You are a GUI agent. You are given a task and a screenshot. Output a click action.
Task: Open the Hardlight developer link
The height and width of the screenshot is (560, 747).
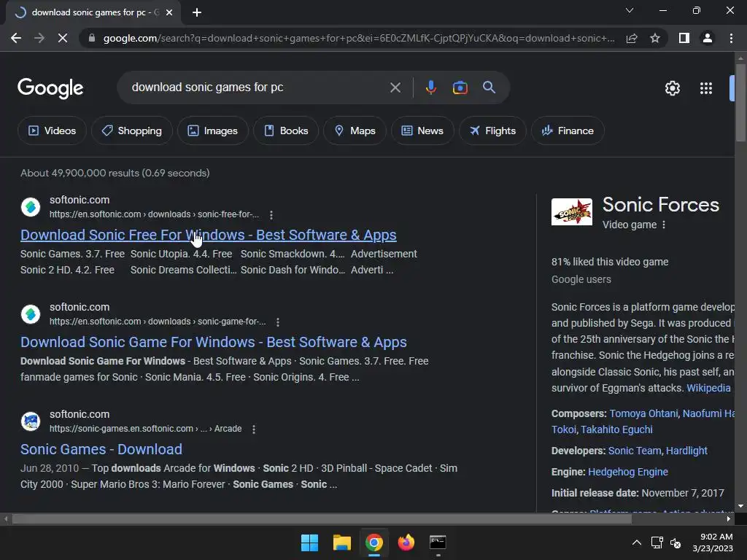pyautogui.click(x=686, y=451)
